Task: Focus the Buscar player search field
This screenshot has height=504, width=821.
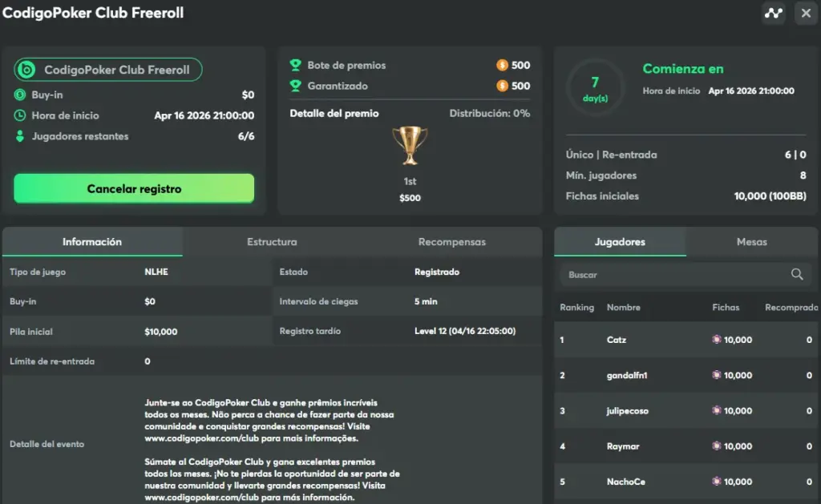Action: pyautogui.click(x=686, y=275)
